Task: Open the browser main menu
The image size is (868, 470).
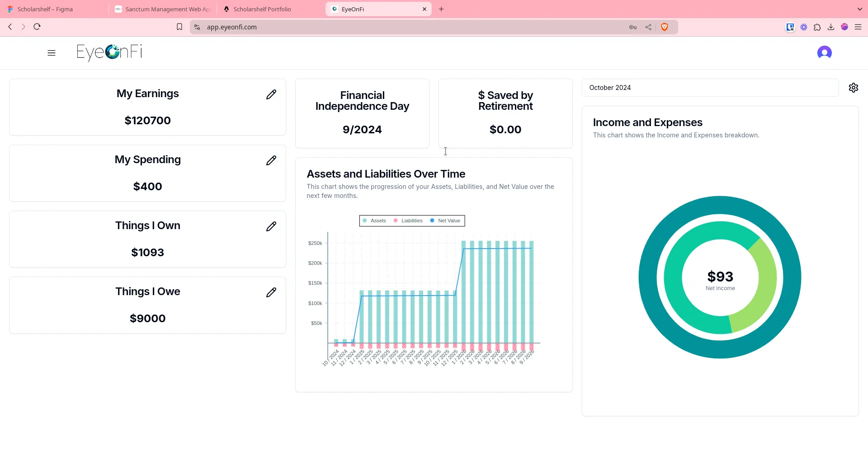Action: tap(858, 27)
